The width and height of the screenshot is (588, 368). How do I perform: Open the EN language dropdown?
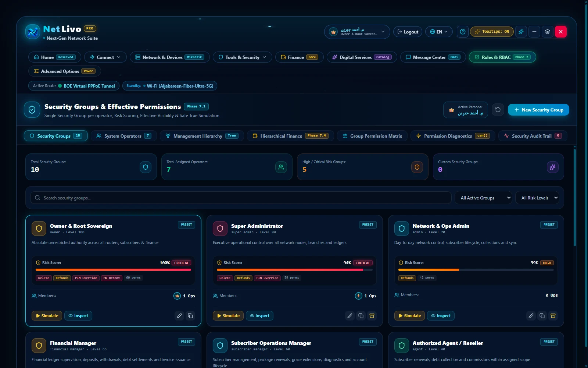(439, 32)
